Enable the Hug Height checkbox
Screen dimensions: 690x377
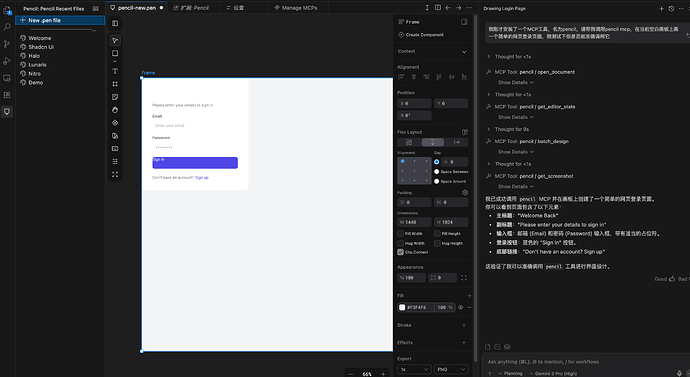point(437,243)
